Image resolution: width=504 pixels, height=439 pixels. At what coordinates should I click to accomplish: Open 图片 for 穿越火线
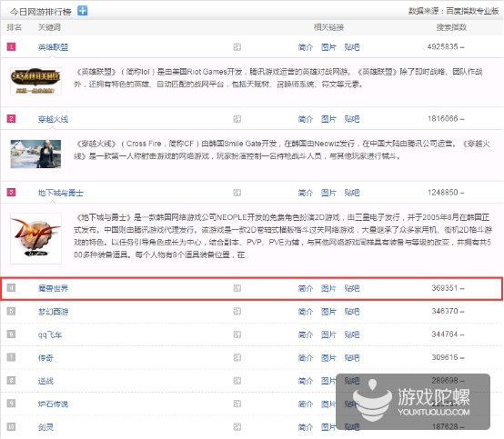[x=328, y=119]
